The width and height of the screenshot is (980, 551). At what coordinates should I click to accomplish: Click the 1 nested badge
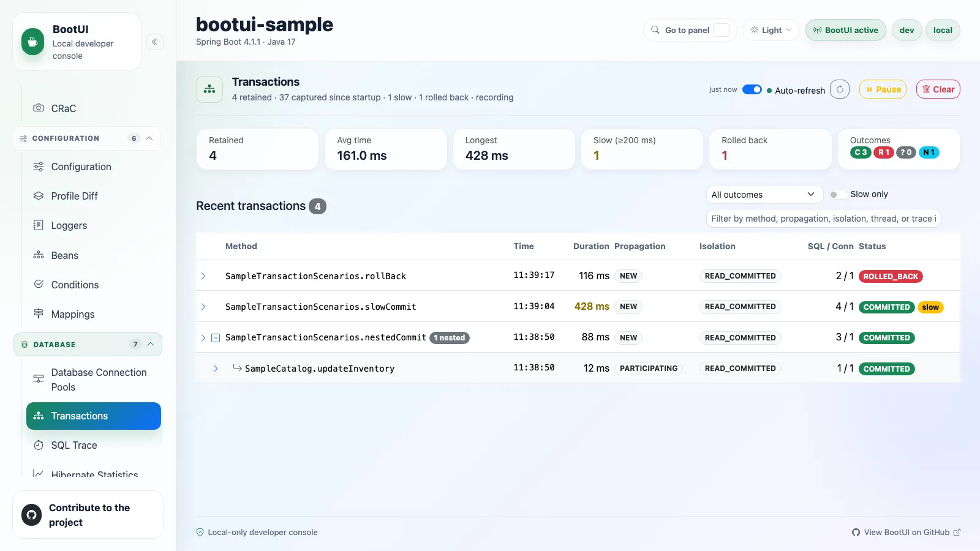point(450,338)
